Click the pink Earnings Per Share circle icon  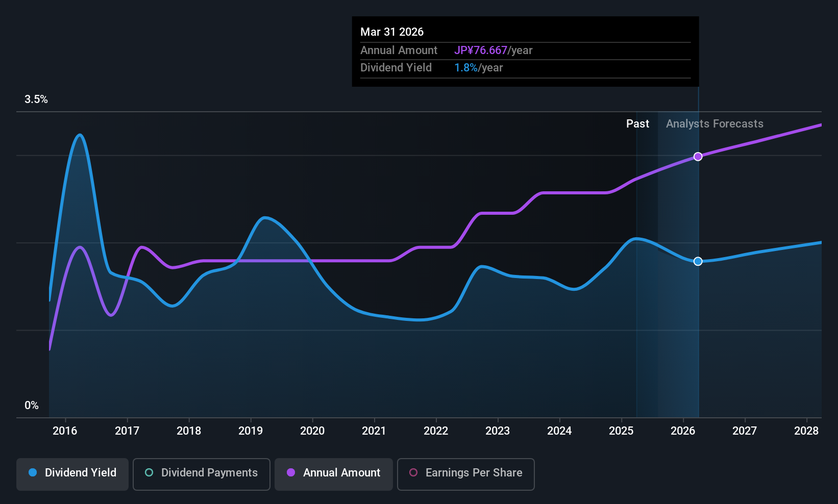(x=413, y=472)
